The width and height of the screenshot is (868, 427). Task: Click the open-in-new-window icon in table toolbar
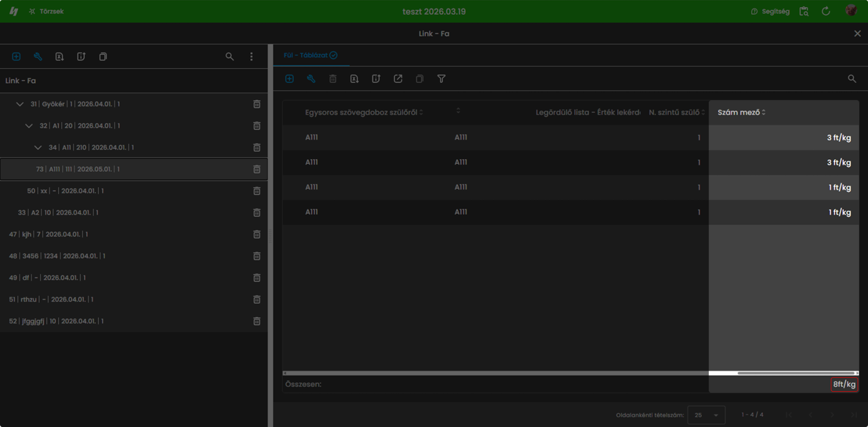click(x=398, y=79)
